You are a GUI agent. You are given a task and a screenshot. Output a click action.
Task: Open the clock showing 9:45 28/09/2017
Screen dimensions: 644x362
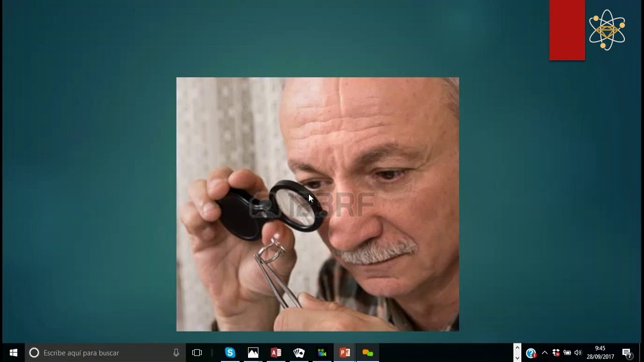point(600,352)
